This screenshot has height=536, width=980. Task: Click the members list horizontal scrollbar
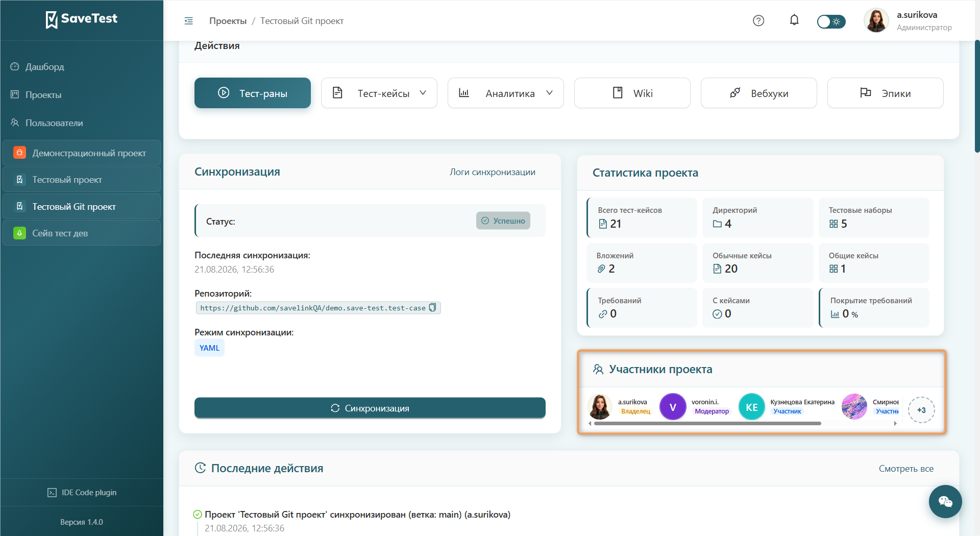pos(707,423)
